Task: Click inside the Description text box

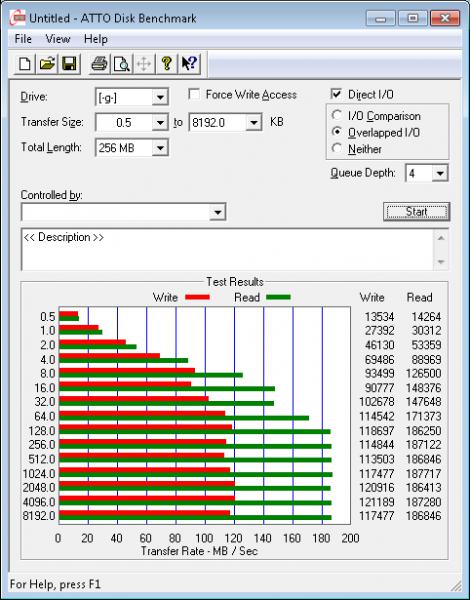Action: (227, 249)
